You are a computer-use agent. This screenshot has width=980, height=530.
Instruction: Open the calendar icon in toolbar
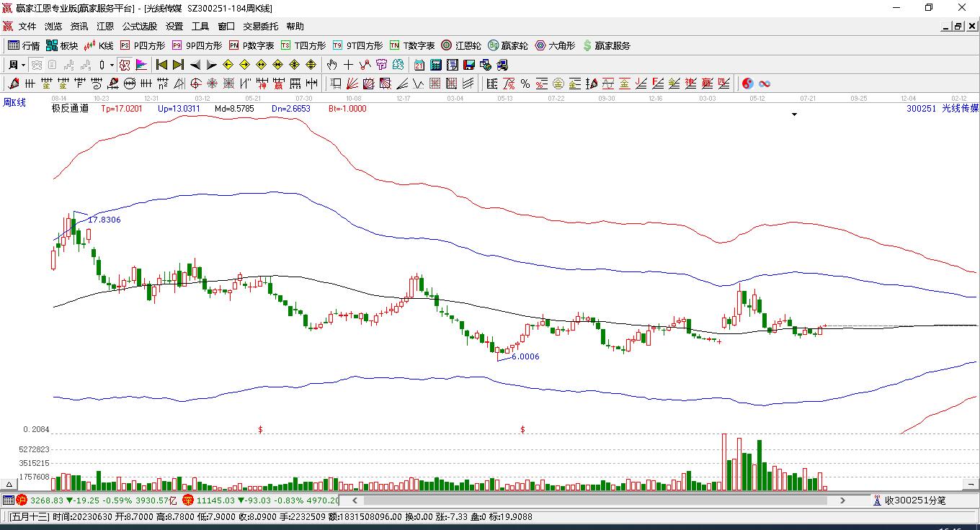pos(419,65)
